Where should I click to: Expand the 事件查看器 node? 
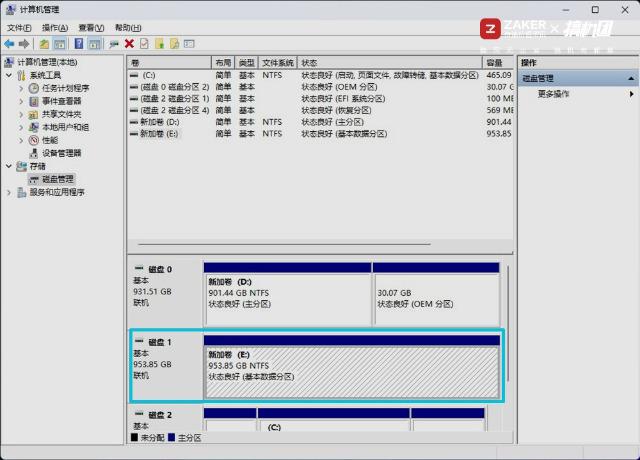coord(21,101)
